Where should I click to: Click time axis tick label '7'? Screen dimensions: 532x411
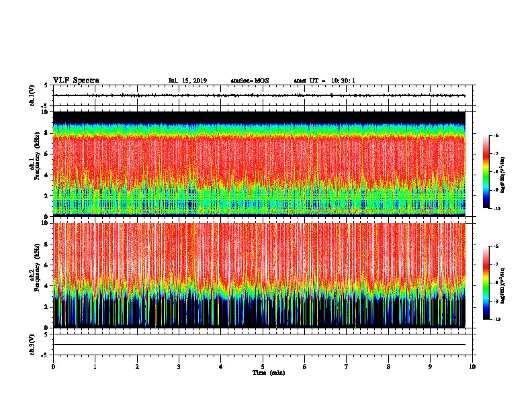click(x=347, y=367)
